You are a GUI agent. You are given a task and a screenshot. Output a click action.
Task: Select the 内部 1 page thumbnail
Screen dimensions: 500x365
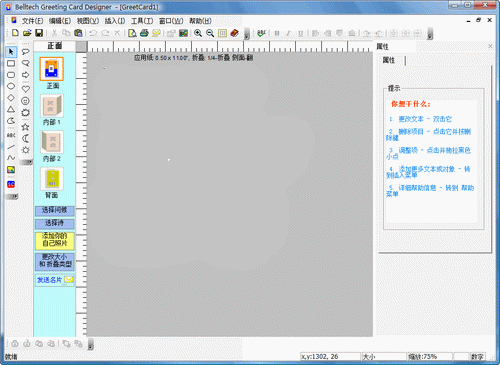[x=52, y=110]
